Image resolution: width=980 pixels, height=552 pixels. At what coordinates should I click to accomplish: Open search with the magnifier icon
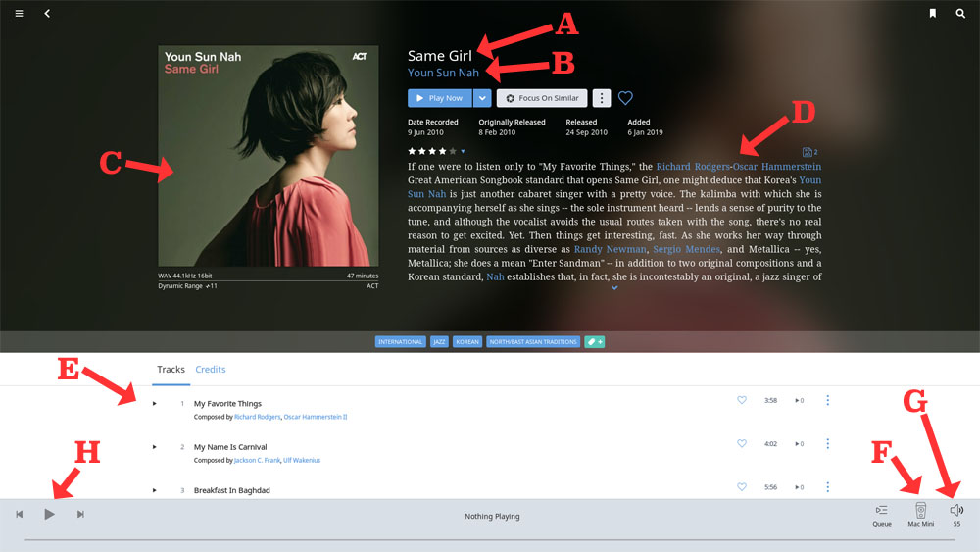click(960, 14)
